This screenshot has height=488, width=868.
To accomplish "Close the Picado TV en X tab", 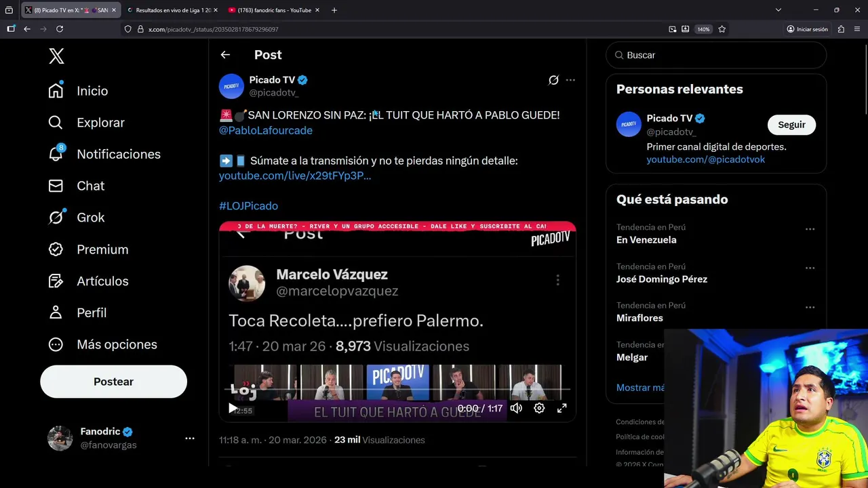I will 114,10.
